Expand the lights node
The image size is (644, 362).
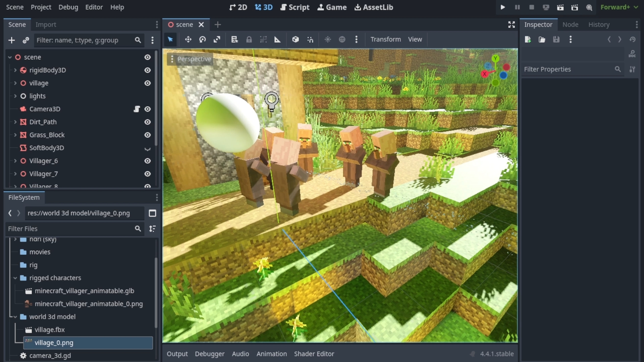pyautogui.click(x=15, y=96)
